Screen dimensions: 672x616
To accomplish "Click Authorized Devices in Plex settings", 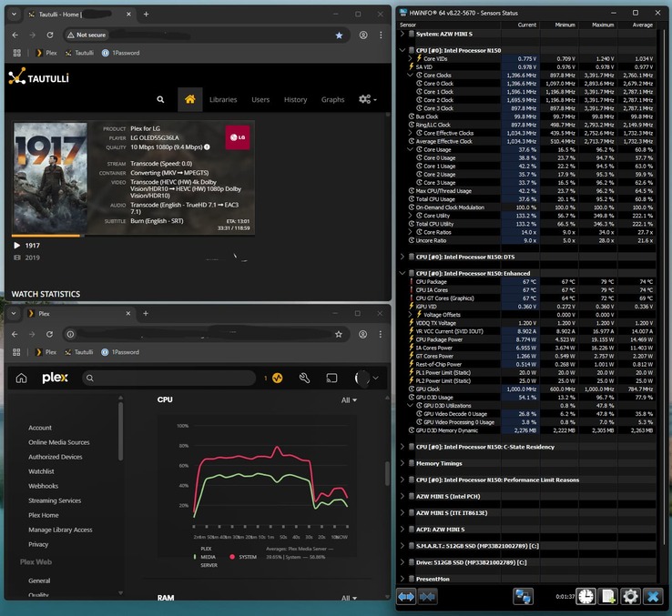I will (55, 457).
